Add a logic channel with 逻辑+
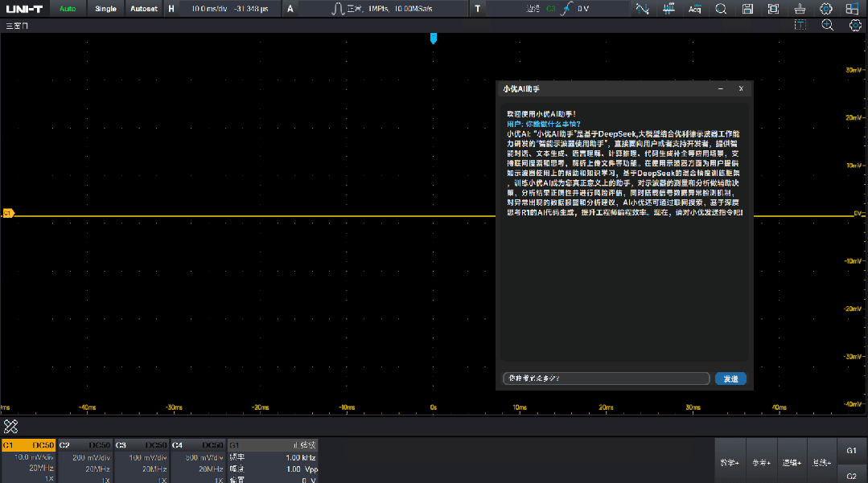 click(792, 462)
